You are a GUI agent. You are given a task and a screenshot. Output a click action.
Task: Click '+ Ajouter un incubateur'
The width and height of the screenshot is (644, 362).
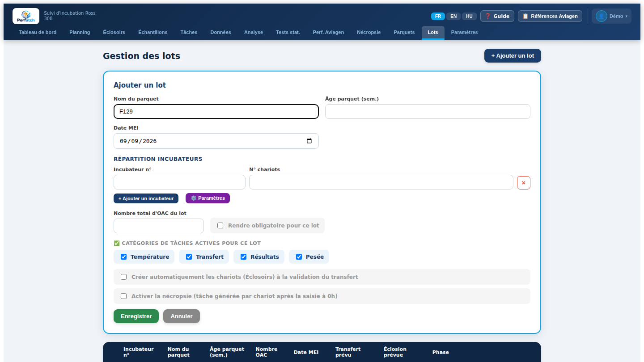point(146,198)
